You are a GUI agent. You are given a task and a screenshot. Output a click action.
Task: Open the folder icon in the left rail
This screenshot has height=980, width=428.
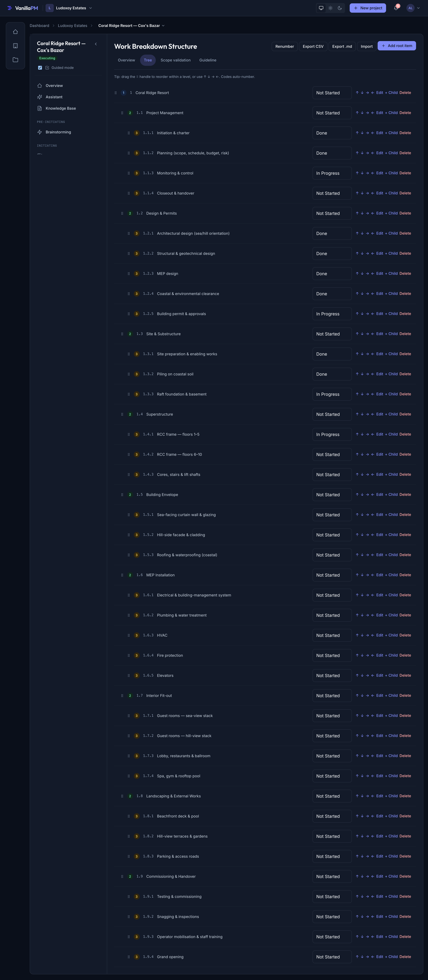(x=15, y=60)
